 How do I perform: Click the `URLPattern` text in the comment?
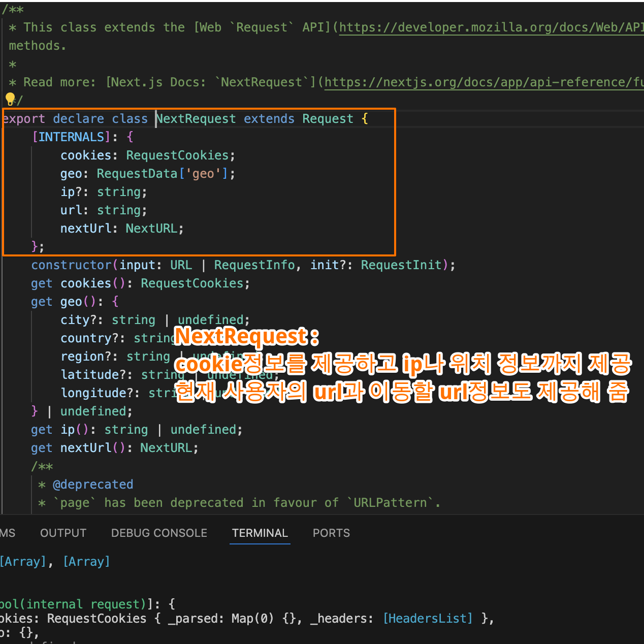(390, 503)
